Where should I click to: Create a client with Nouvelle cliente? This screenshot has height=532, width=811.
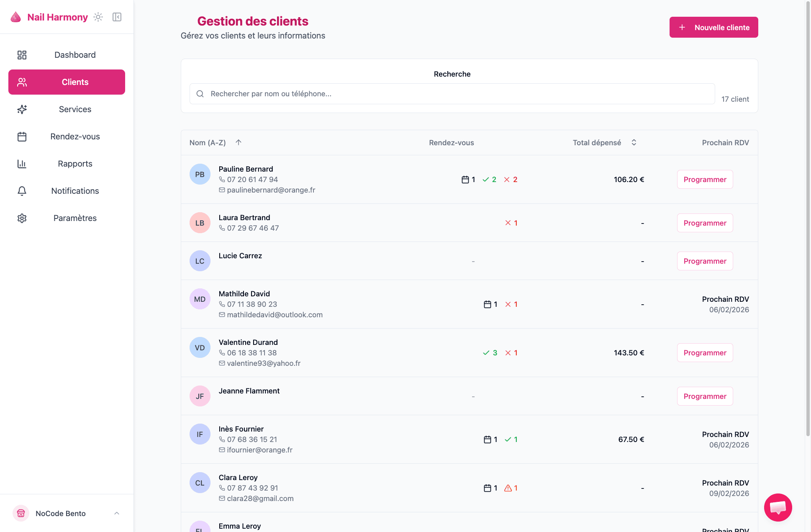click(x=713, y=27)
